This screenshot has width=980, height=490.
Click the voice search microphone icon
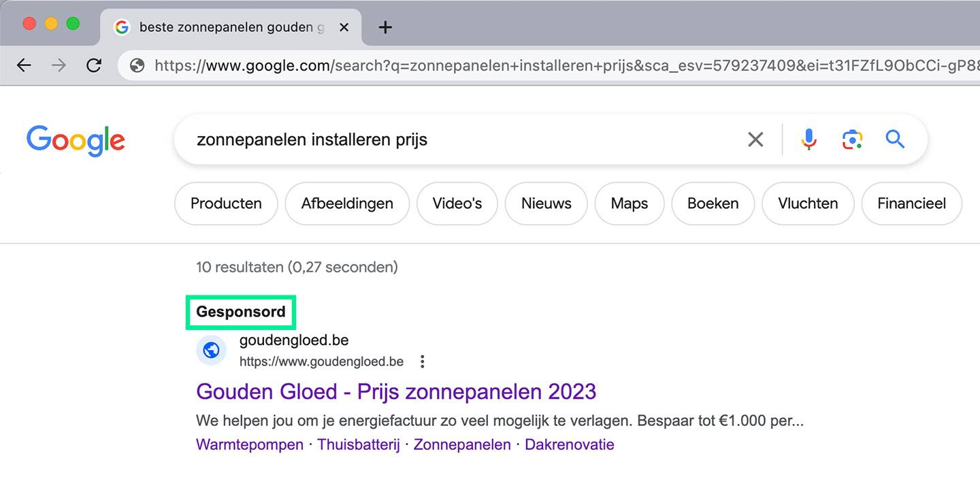click(808, 140)
